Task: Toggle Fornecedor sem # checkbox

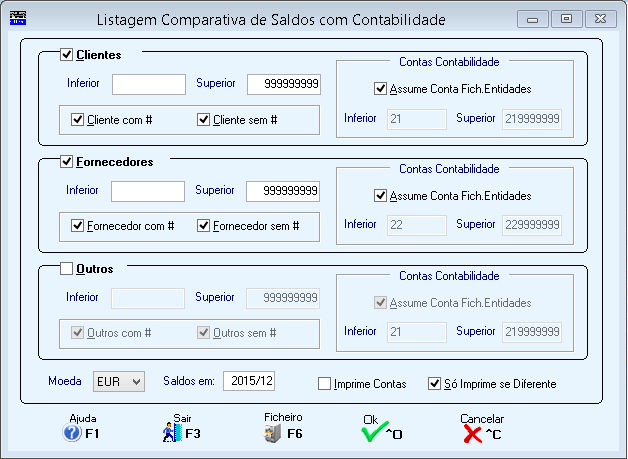Action: point(203,225)
